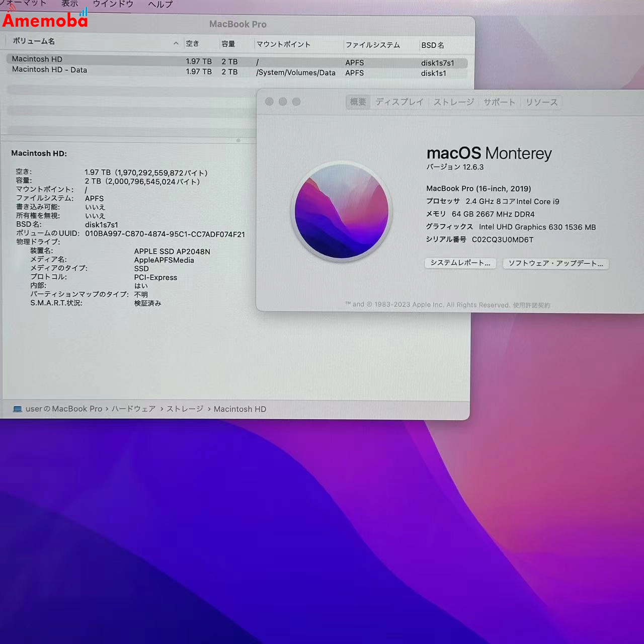Select the Macintosh HD volume row
Viewport: 644px width, 644px height.
click(x=101, y=59)
